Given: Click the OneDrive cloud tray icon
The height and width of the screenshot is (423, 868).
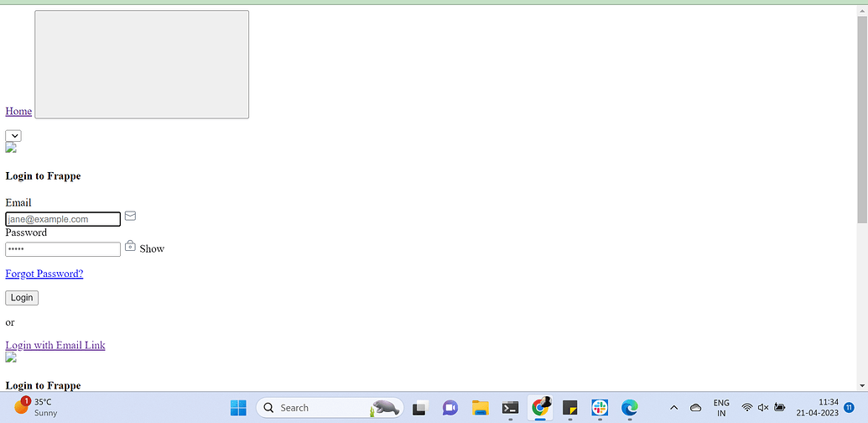Looking at the screenshot, I should coord(696,408).
